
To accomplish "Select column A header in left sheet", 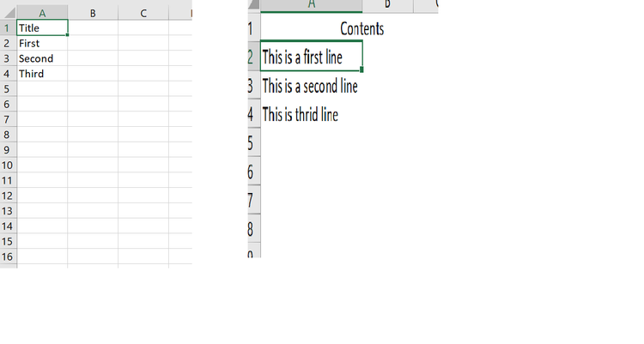I will click(x=42, y=13).
